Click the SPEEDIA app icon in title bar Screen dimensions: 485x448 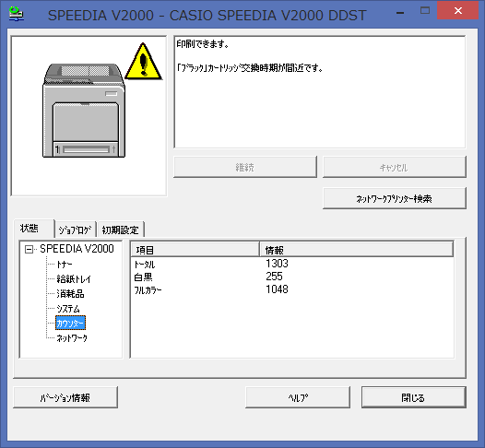point(16,14)
